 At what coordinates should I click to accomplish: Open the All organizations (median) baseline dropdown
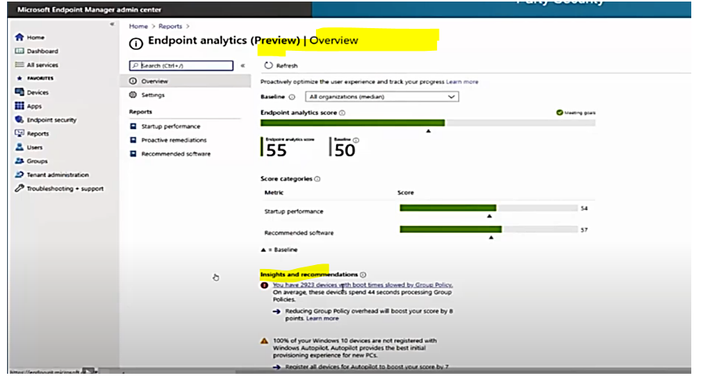point(382,97)
